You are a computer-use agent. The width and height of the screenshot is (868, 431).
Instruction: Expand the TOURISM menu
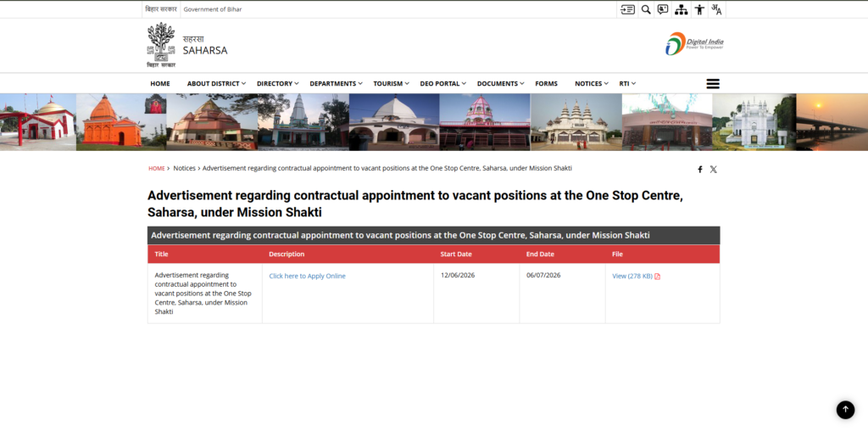[392, 84]
